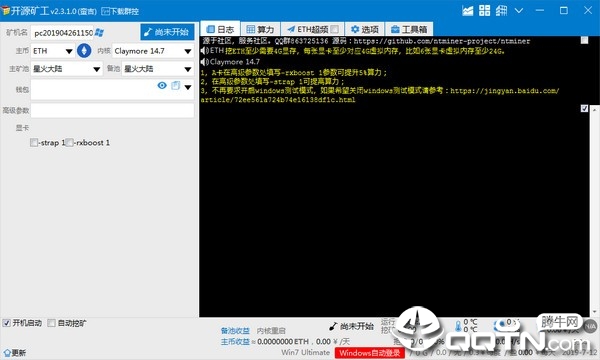Switch to the ETH超频 overclock tab

(x=313, y=29)
